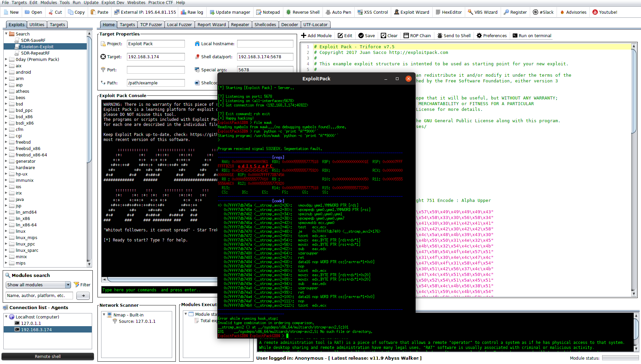Viewport: 641px width, 364px height.
Task: Click the module search arrow button
Action: [83, 295]
